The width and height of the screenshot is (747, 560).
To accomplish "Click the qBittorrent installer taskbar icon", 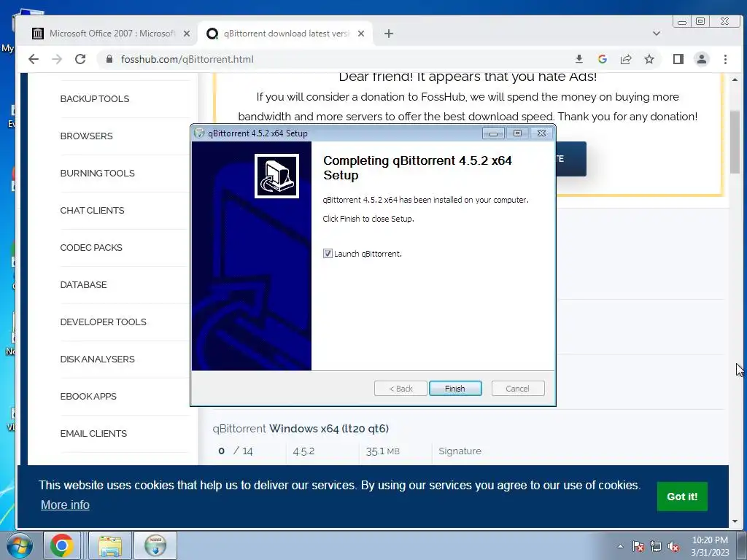I will 155,545.
